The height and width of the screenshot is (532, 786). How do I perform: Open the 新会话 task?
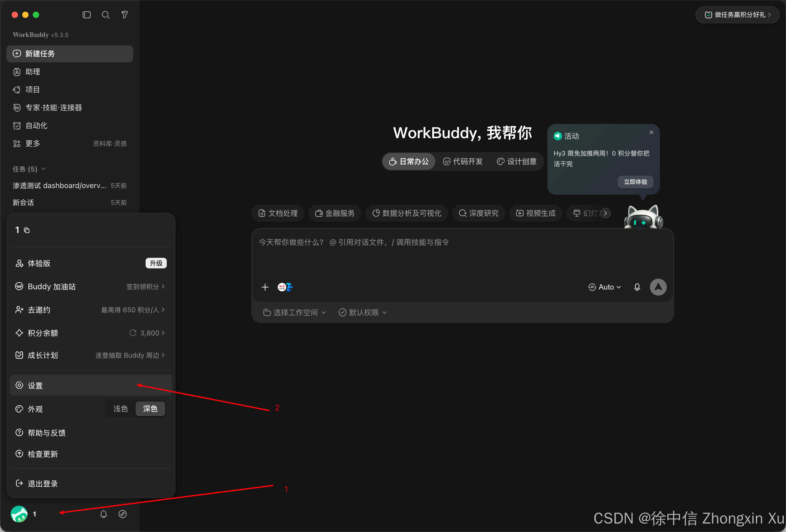[x=70, y=202]
